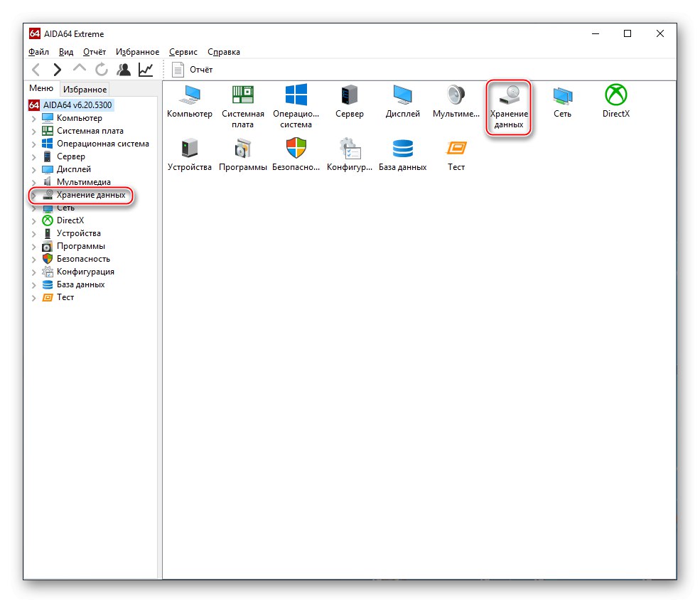
Task: Open the Дисплей icon in main pane
Action: pos(403,101)
